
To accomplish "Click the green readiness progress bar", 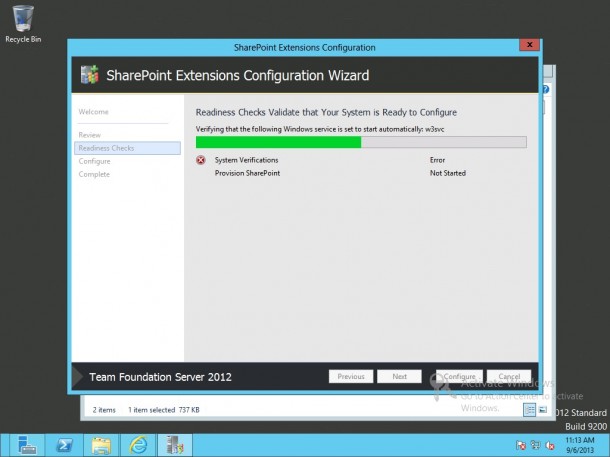I will pyautogui.click(x=361, y=142).
